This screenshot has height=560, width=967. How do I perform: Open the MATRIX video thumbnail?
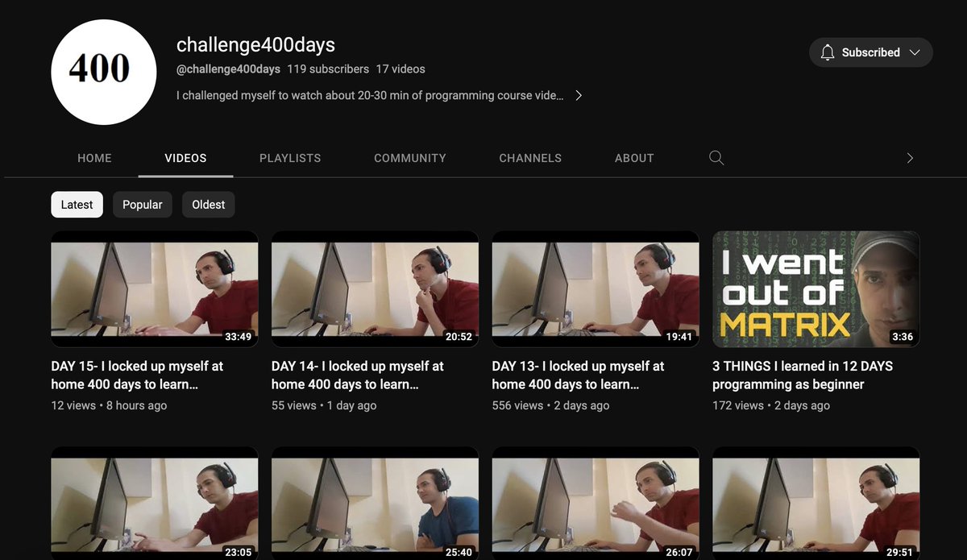click(x=815, y=288)
